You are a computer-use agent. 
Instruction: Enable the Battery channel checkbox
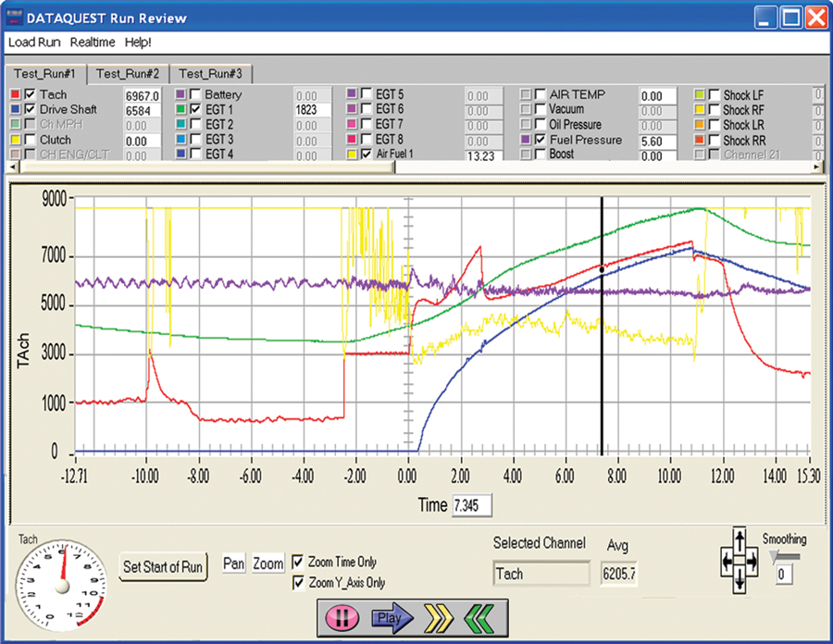pos(195,94)
